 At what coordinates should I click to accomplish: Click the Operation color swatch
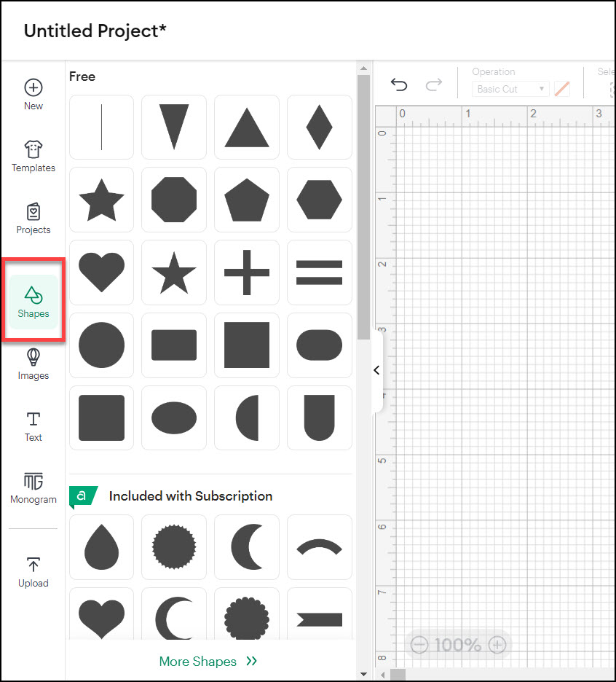click(561, 88)
